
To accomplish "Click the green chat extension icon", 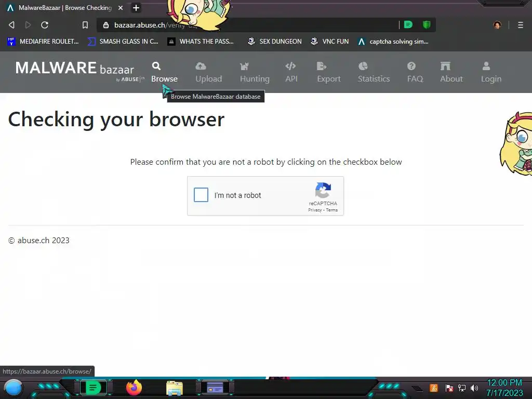I will (x=408, y=24).
